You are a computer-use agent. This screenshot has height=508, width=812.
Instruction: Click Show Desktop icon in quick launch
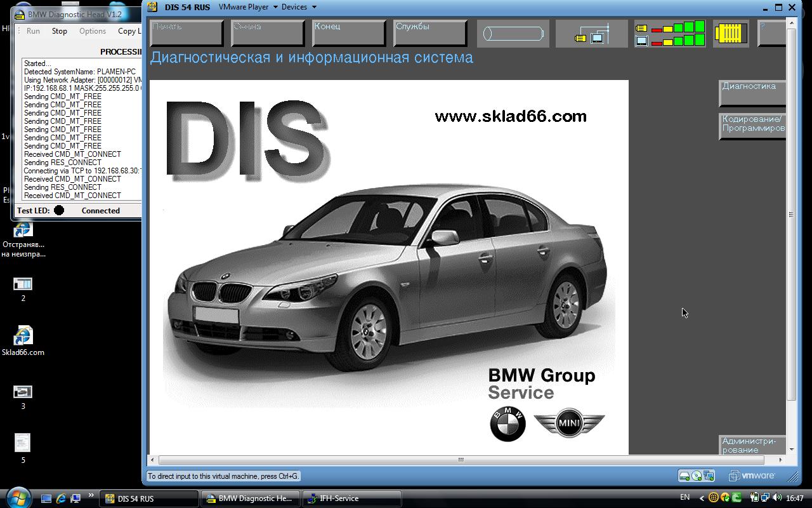46,498
